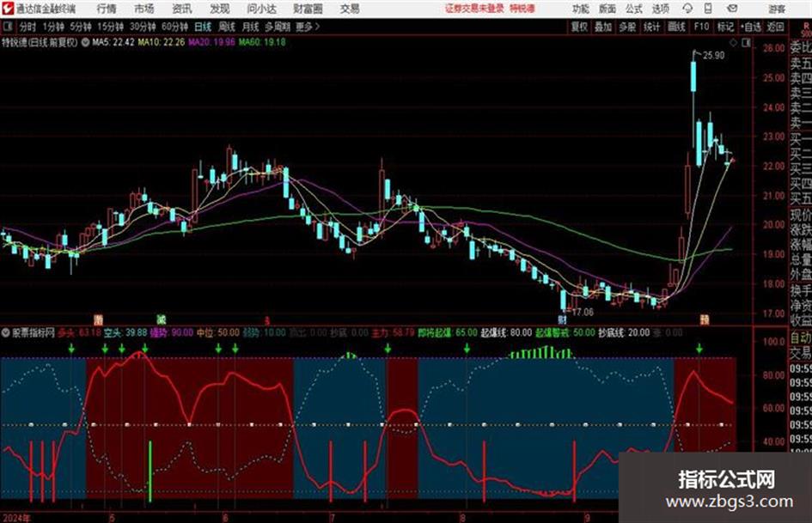The width and height of the screenshot is (812, 523).
Task: Switch to 60分钟 period tab
Action: coord(175,27)
